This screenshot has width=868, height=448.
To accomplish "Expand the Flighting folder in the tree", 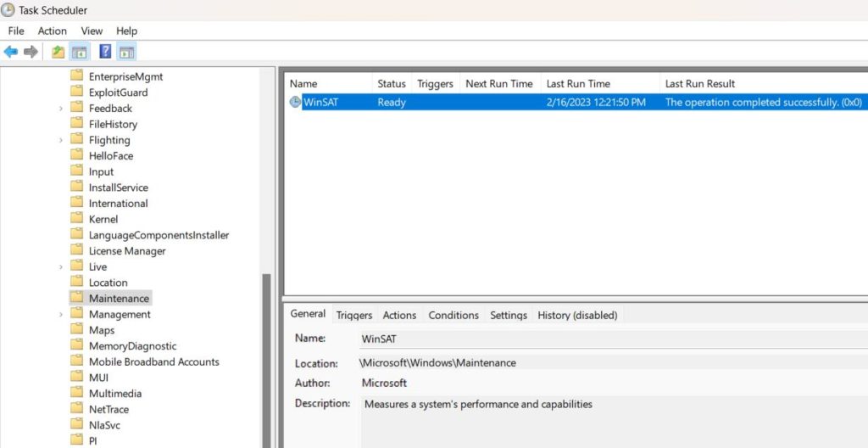I will tap(61, 140).
